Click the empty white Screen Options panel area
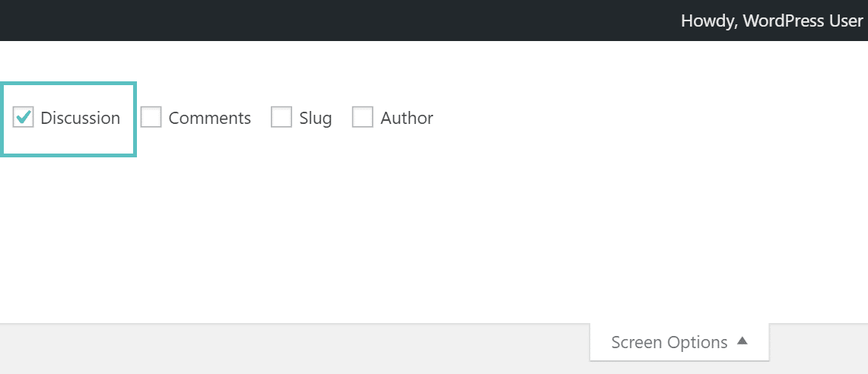This screenshot has width=868, height=374. (456, 228)
